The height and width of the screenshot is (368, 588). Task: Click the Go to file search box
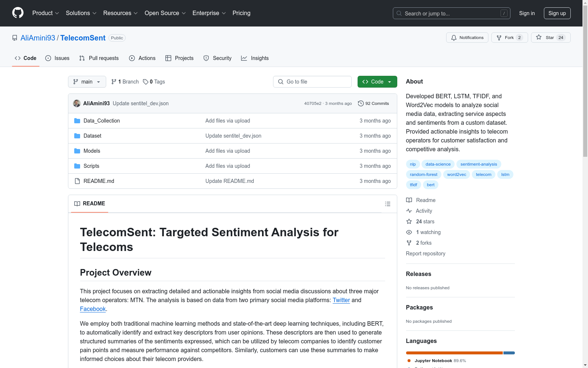click(312, 82)
